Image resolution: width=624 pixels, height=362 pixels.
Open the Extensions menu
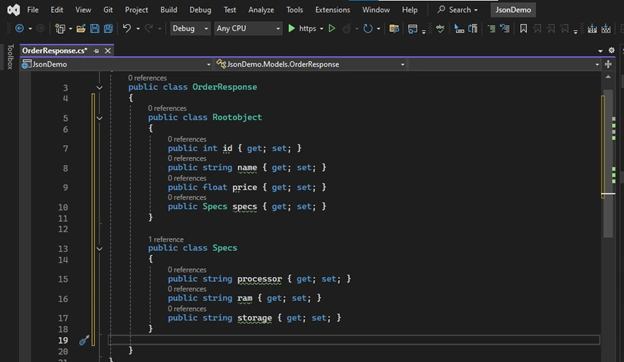coord(333,10)
